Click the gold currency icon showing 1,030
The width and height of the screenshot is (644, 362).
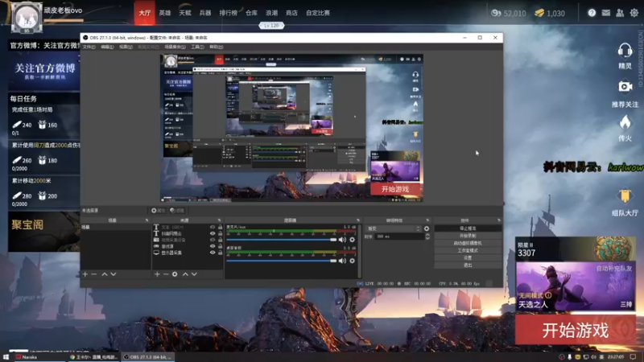click(539, 13)
